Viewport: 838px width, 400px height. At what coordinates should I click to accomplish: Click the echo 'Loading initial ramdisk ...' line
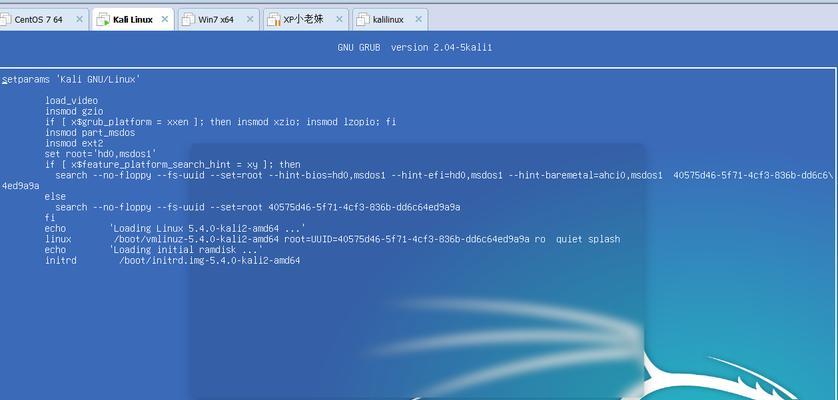coord(154,250)
